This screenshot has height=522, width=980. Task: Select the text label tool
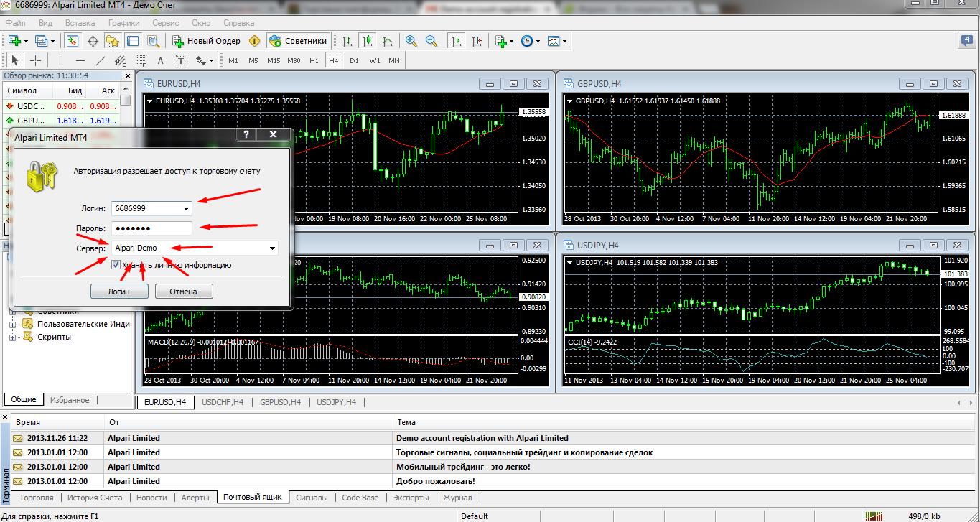pyautogui.click(x=180, y=60)
